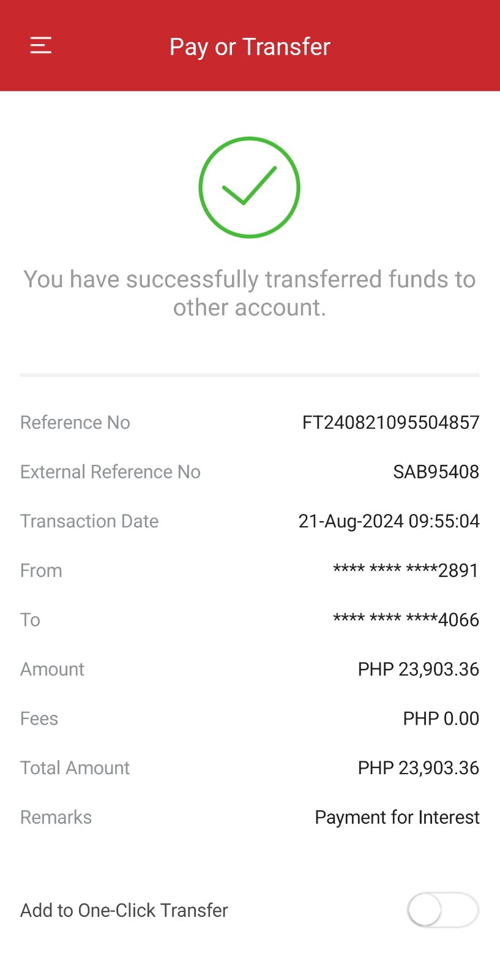Tap external reference SAB95408
Viewport: 500px width, 980px height.
click(436, 472)
